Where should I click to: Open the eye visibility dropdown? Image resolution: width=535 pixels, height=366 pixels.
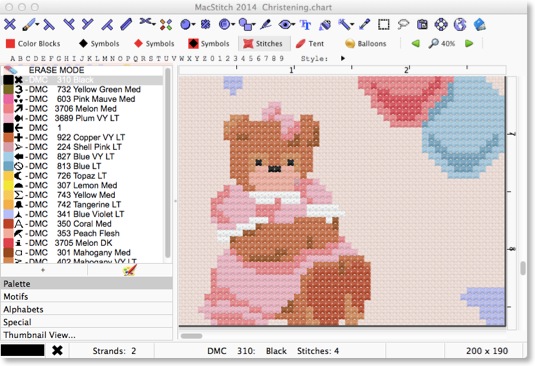pyautogui.click(x=292, y=24)
